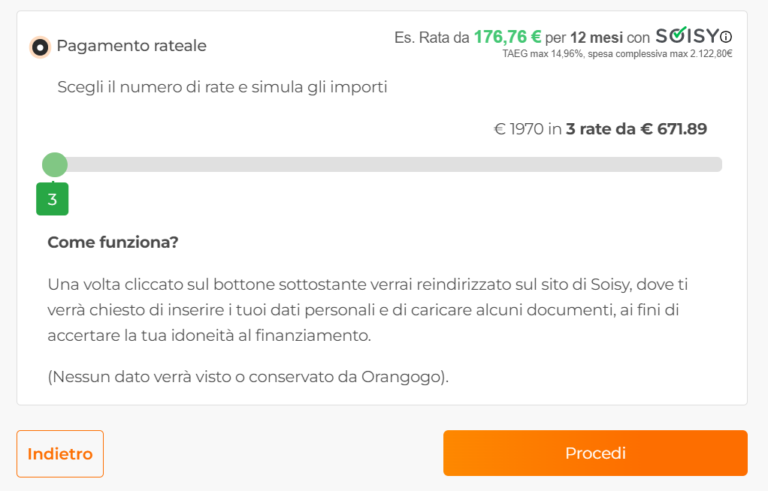Click the Nessun dato verrà visto note
The width and height of the screenshot is (768, 491).
pos(248,377)
